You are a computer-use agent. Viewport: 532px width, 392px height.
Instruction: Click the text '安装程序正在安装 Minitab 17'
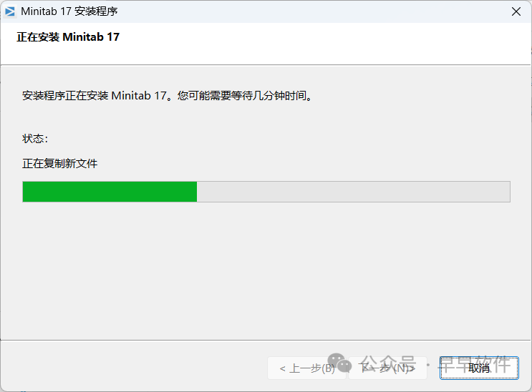(95, 96)
